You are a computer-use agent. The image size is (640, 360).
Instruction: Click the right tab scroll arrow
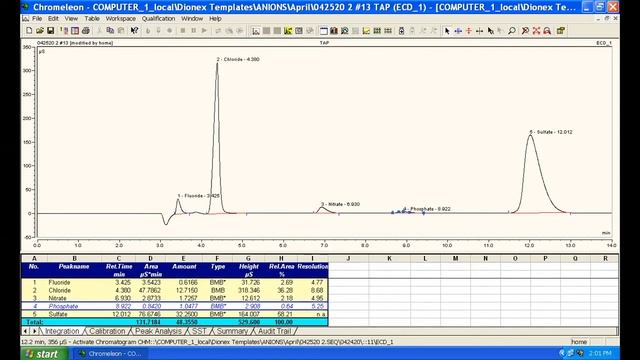tap(35, 331)
